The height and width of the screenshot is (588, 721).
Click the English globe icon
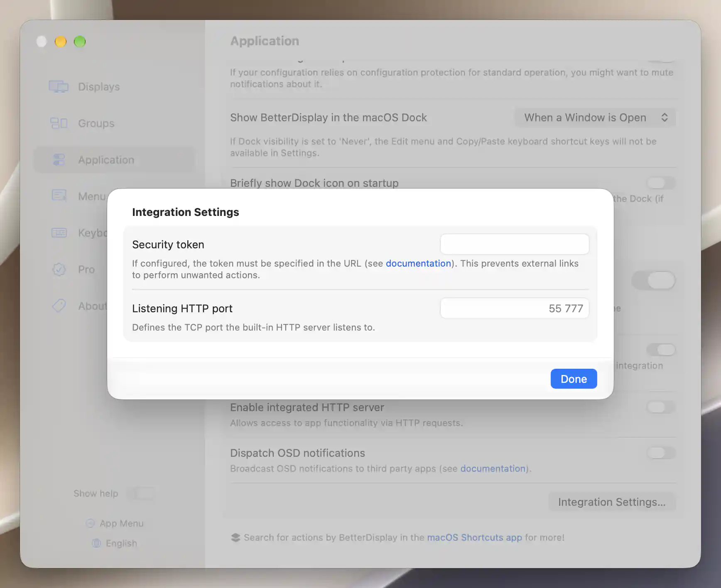click(x=96, y=543)
